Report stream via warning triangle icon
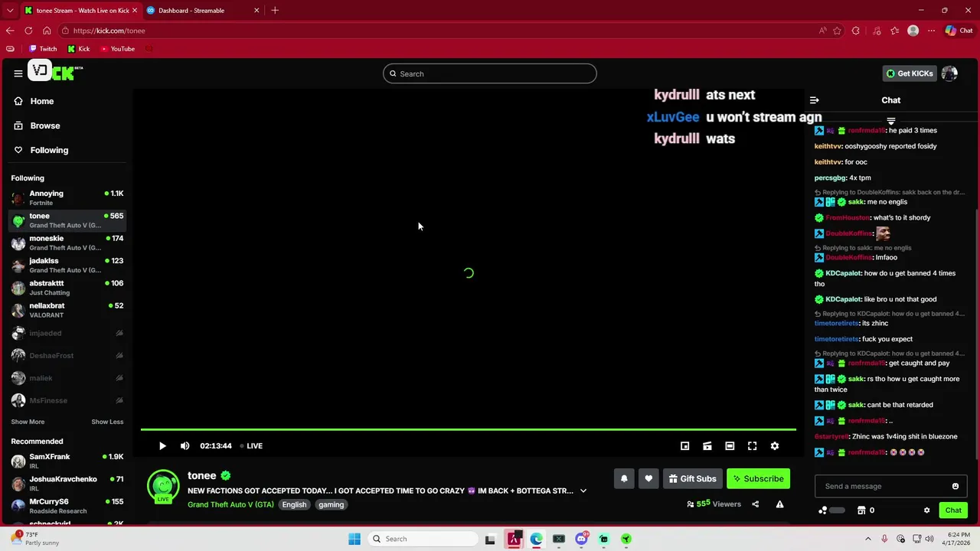 [779, 504]
